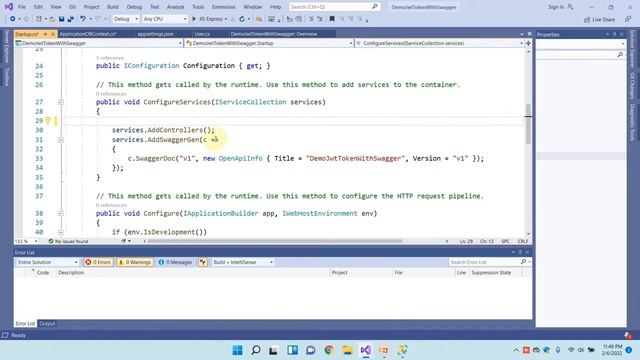
Task: Click the Project column header
Action: pos(340,273)
